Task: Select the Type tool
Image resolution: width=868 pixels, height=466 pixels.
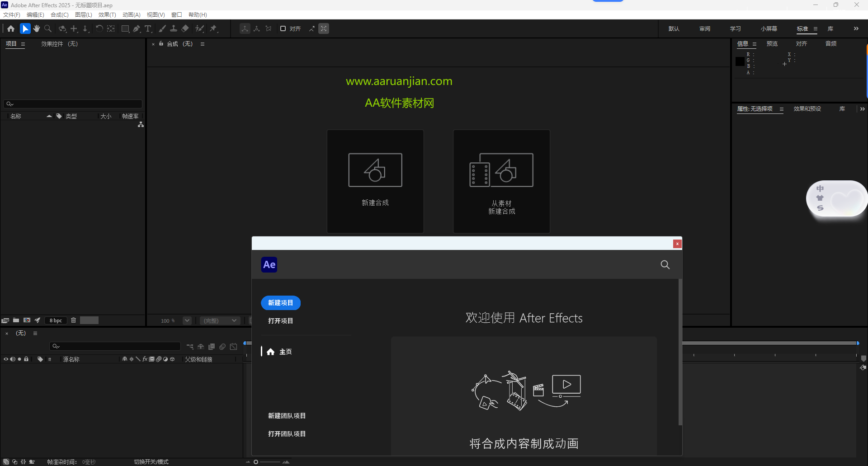Action: click(148, 28)
